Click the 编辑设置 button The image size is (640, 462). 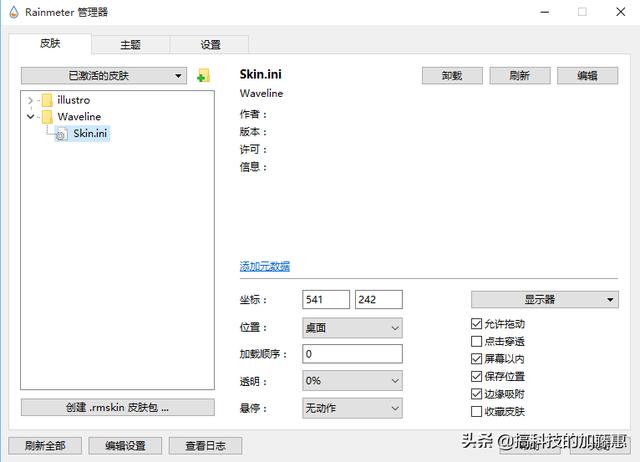tap(125, 446)
